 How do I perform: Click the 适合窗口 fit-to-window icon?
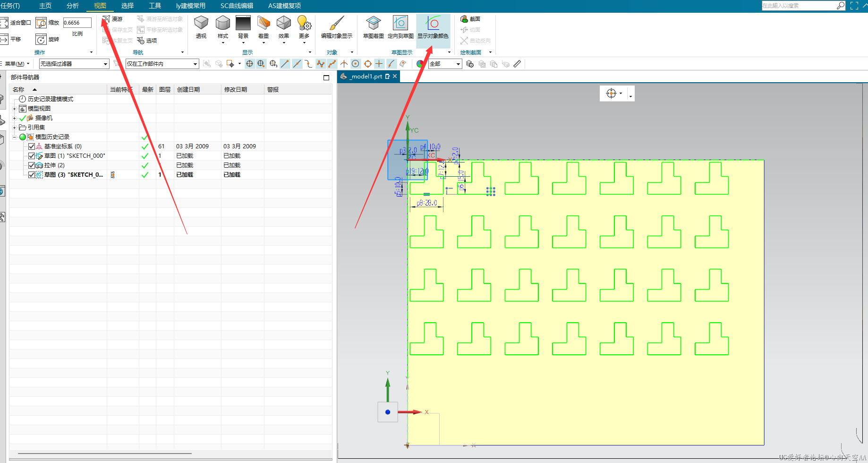coord(4,23)
